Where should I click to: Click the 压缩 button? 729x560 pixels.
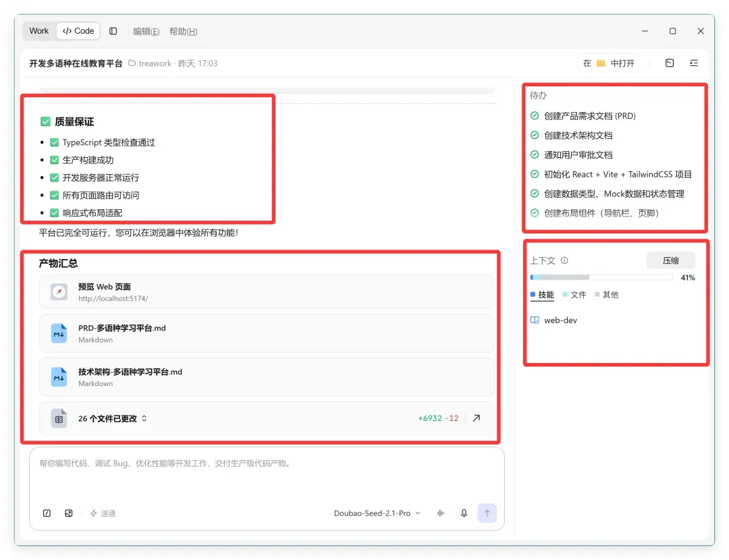(x=670, y=260)
